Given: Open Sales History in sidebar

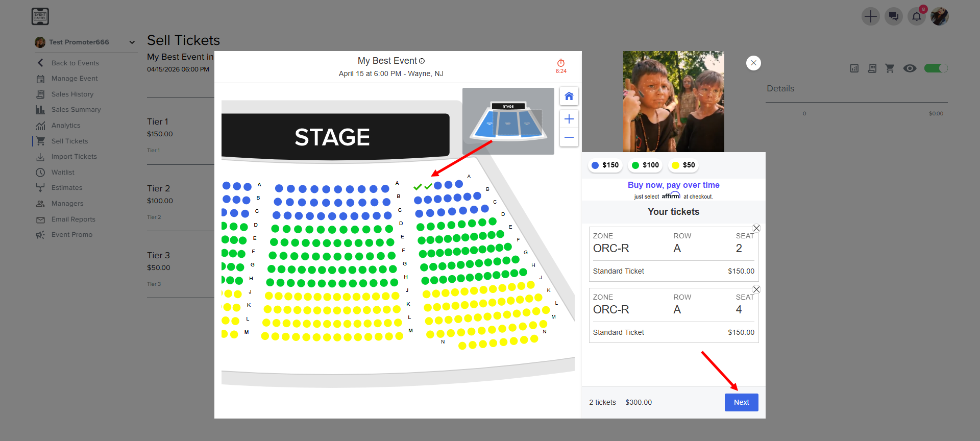Looking at the screenshot, I should [72, 94].
